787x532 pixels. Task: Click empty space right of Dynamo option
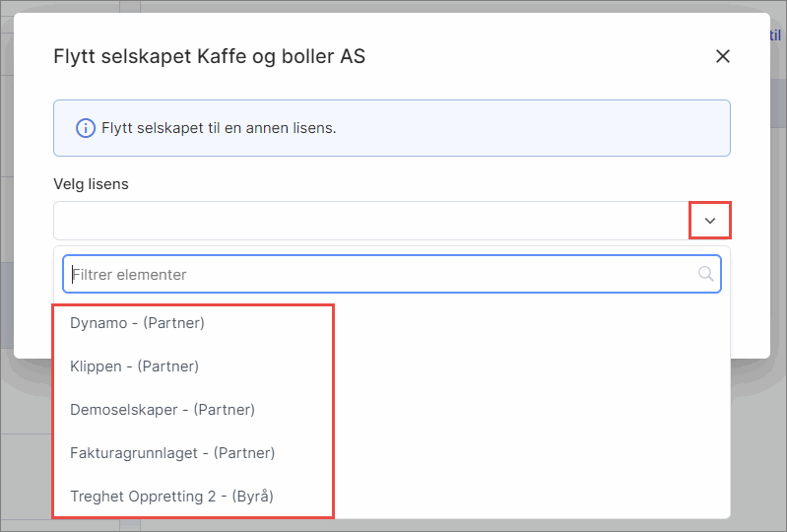(x=532, y=322)
